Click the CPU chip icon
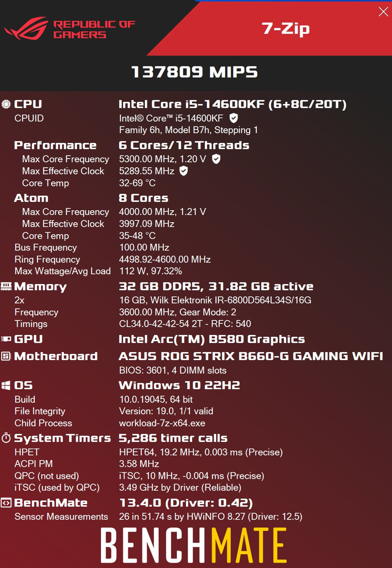The height and width of the screenshot is (568, 392). [6, 104]
